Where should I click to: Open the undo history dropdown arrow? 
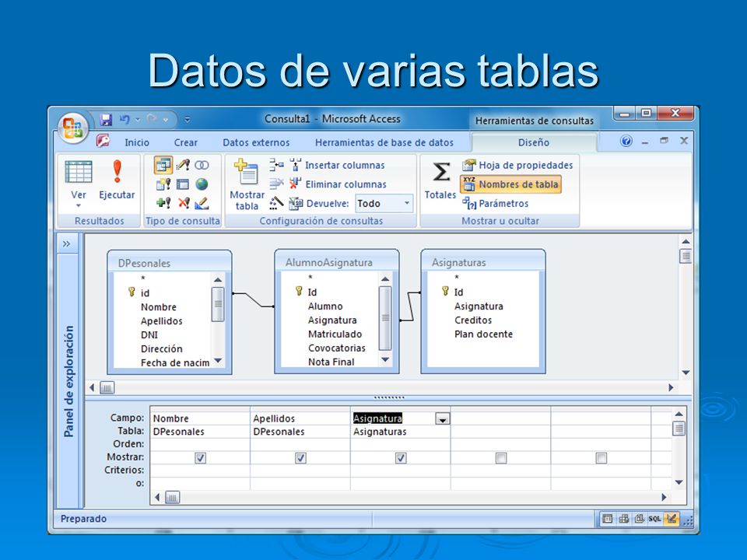point(138,120)
